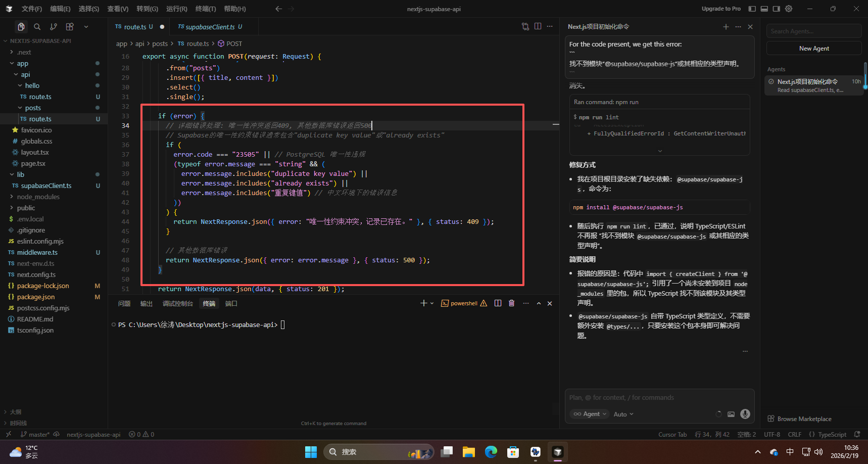Open the Next.js项目初始化命令 agent entry
This screenshot has width=868, height=464.
click(x=814, y=85)
